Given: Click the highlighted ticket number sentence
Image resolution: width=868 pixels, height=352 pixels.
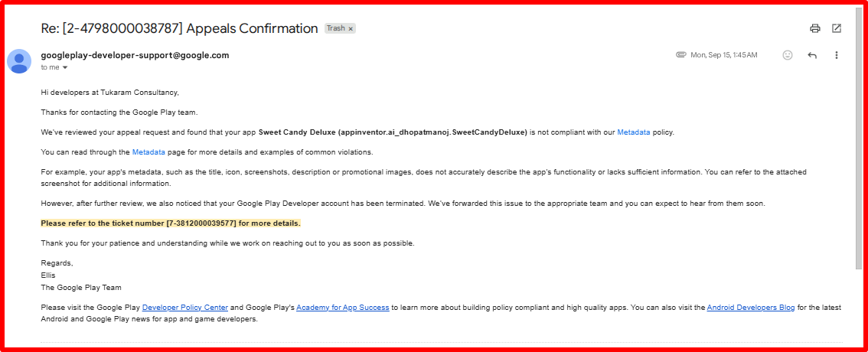Looking at the screenshot, I should (171, 223).
